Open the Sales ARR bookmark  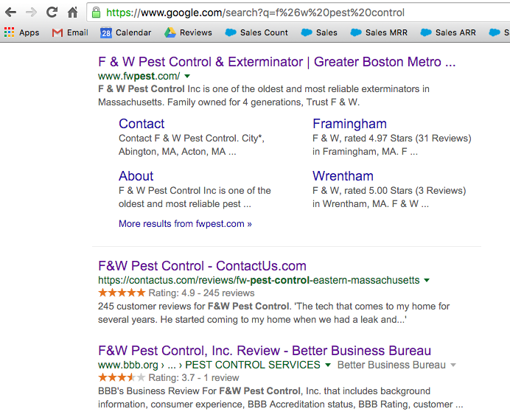[x=448, y=32]
